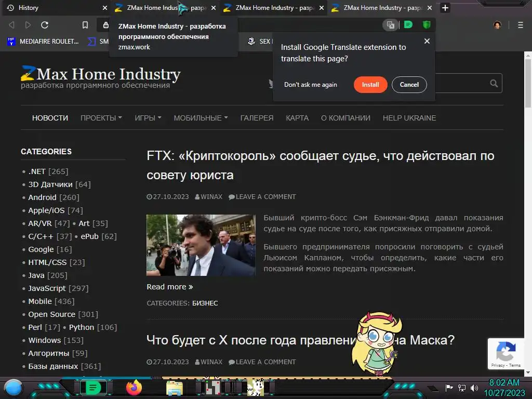The width and height of the screenshot is (532, 399).
Task: Go back to previous page
Action: 11,25
